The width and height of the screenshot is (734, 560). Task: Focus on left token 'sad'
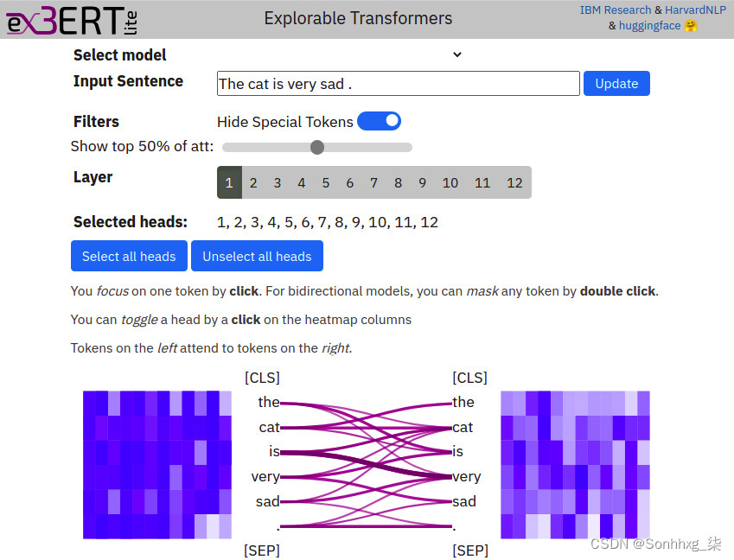tap(268, 501)
